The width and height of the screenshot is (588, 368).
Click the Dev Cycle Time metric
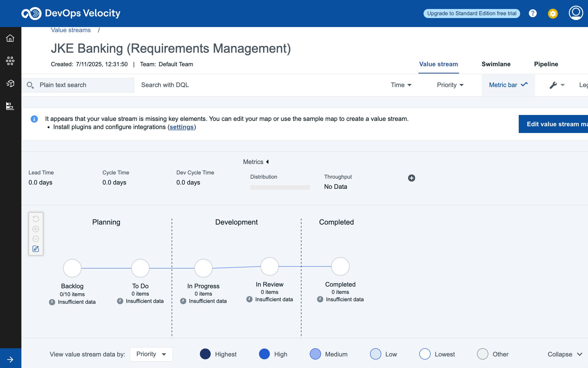click(195, 178)
